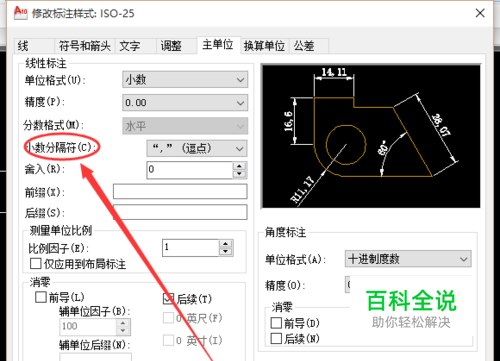Click the 前缀(X) input field

point(180,192)
